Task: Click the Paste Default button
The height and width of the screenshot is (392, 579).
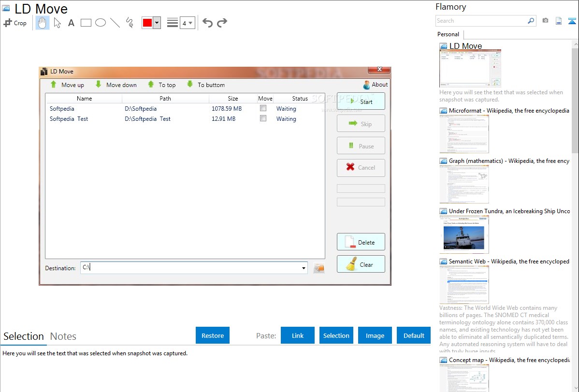Action: (414, 335)
